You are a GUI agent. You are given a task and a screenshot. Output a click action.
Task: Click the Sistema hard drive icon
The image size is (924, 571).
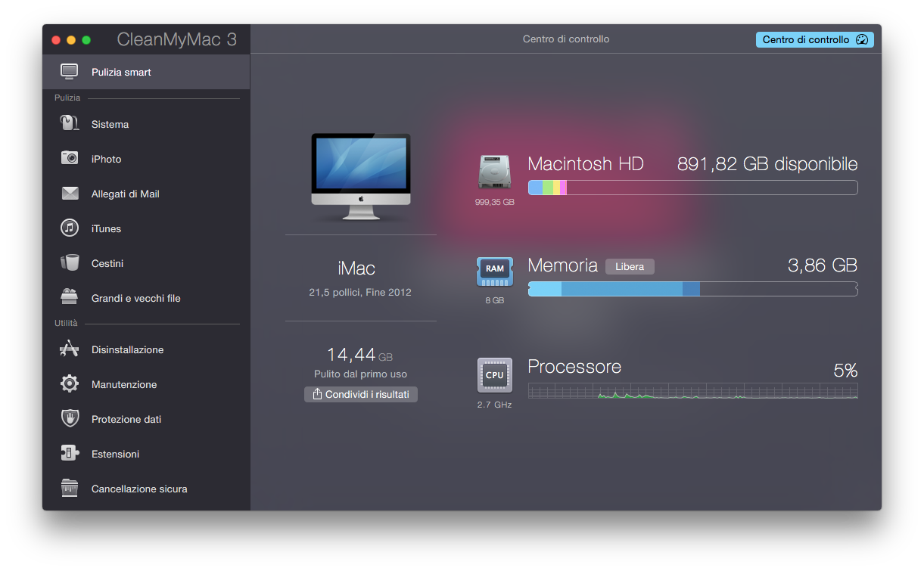pyautogui.click(x=70, y=124)
